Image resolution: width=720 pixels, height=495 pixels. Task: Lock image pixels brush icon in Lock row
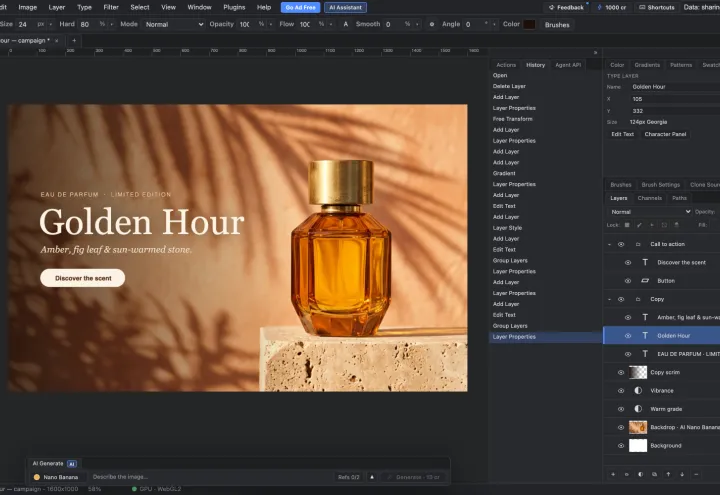[639, 225]
